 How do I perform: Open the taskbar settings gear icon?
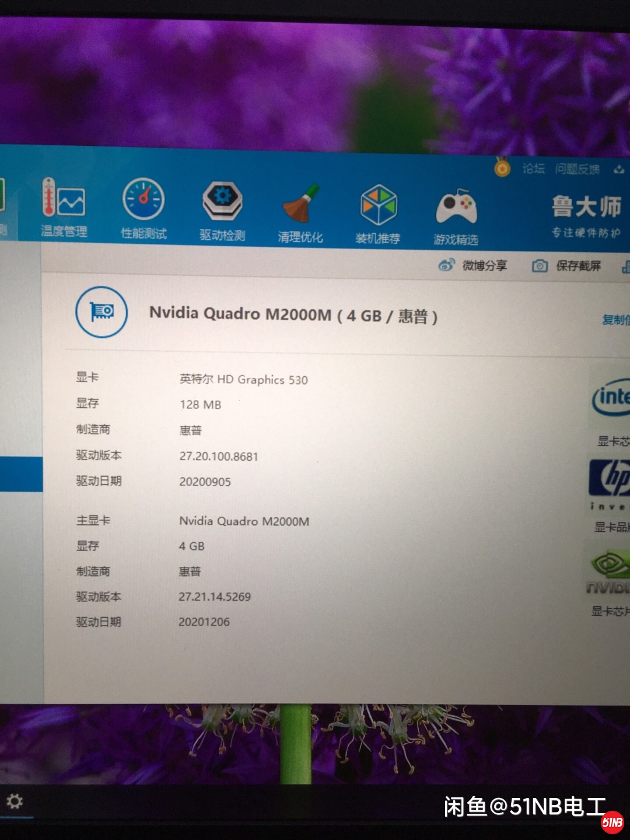(x=15, y=801)
